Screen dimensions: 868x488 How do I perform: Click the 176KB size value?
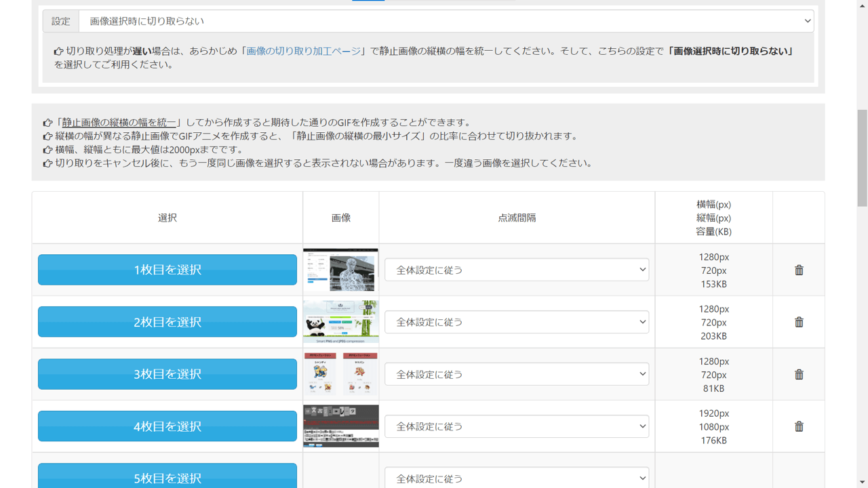click(713, 441)
